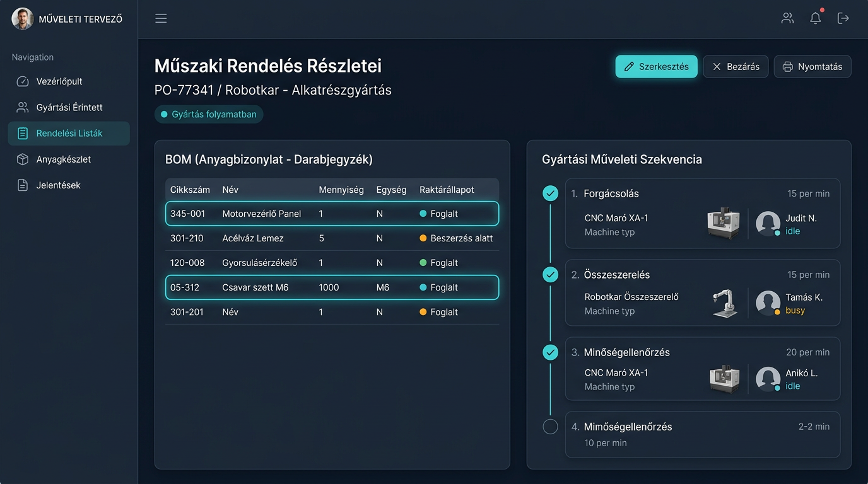Click the CNC machine image in Forgácsolás
This screenshot has height=484, width=868.
(x=724, y=224)
